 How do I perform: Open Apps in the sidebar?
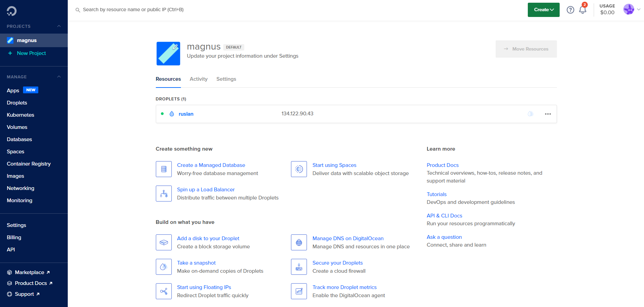(x=13, y=91)
